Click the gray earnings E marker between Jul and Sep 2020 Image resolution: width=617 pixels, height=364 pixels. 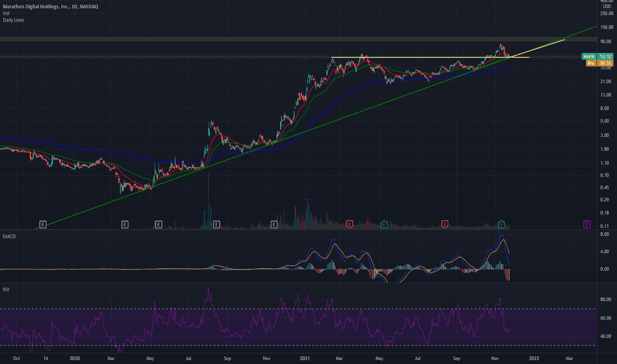tap(216, 224)
